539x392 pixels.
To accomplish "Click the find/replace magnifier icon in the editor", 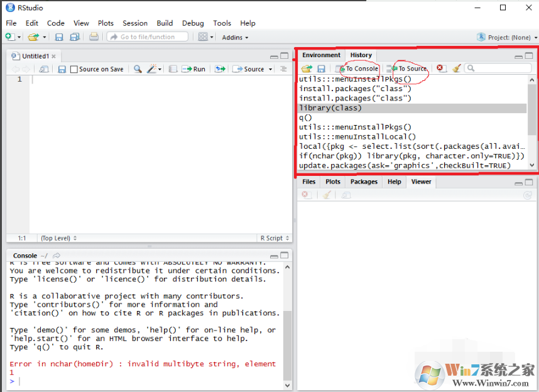I will click(x=138, y=69).
